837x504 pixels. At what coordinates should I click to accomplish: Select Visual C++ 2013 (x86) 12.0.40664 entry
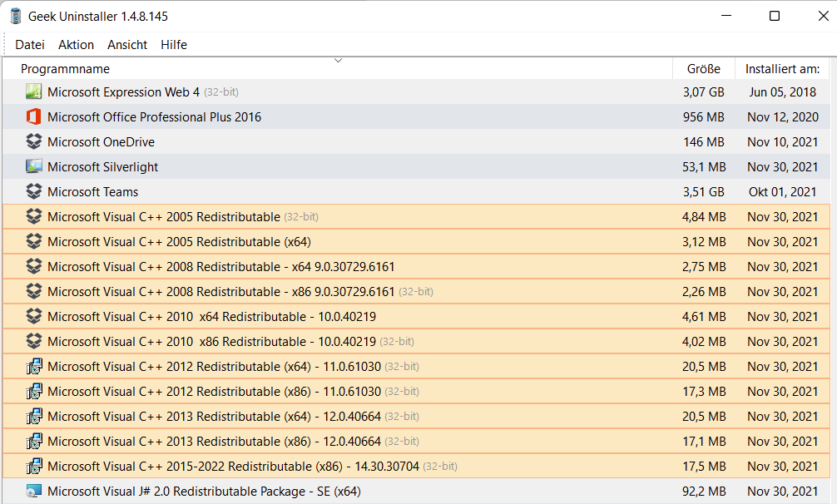pos(416,441)
